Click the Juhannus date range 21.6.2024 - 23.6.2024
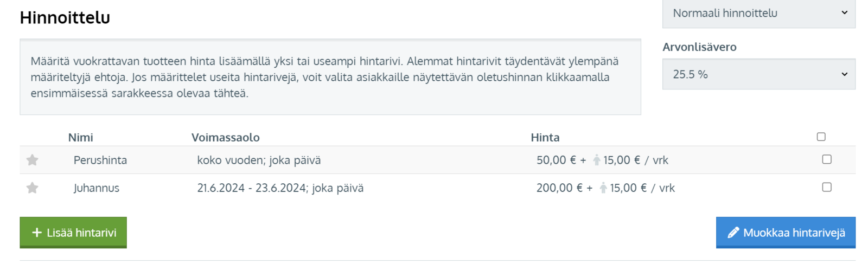This screenshot has height=264, width=868. coord(251,188)
